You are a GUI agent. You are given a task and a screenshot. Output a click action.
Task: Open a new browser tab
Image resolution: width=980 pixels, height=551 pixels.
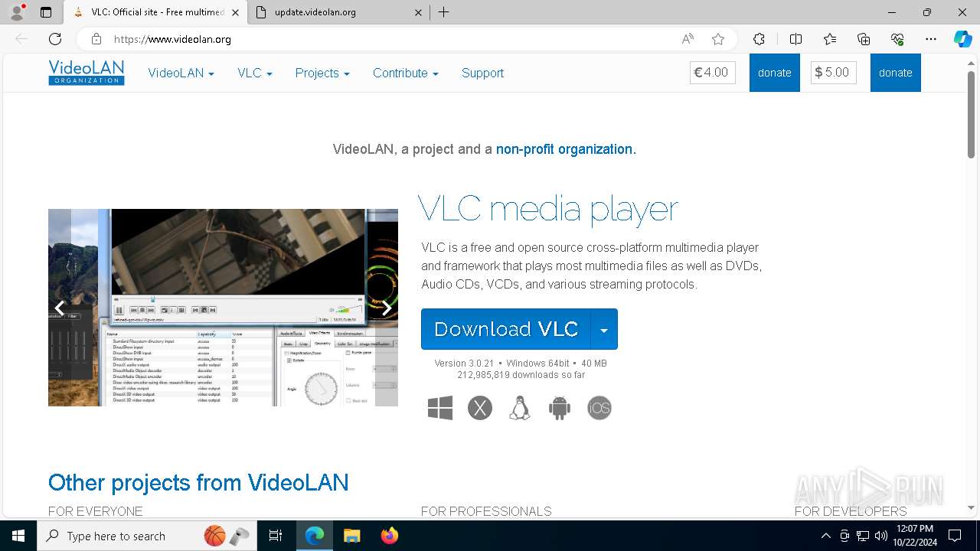point(444,12)
